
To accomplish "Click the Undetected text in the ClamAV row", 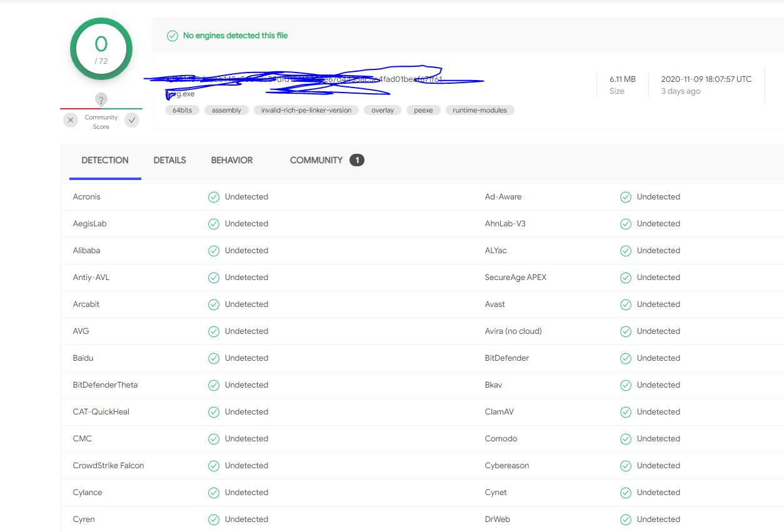I will pyautogui.click(x=658, y=412).
